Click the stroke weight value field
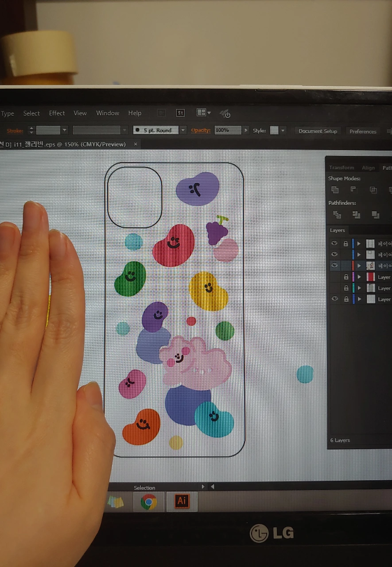Image resolution: width=392 pixels, height=567 pixels. 48,130
